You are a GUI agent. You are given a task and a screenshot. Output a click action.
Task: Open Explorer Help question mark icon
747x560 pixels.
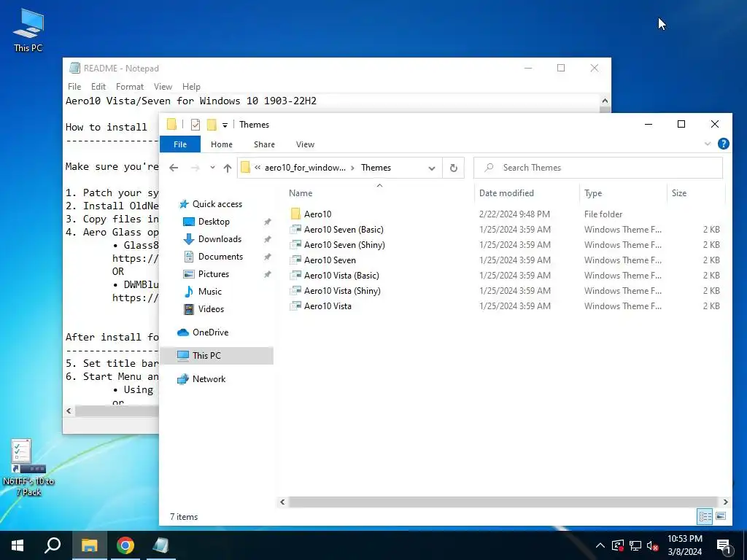tap(723, 144)
